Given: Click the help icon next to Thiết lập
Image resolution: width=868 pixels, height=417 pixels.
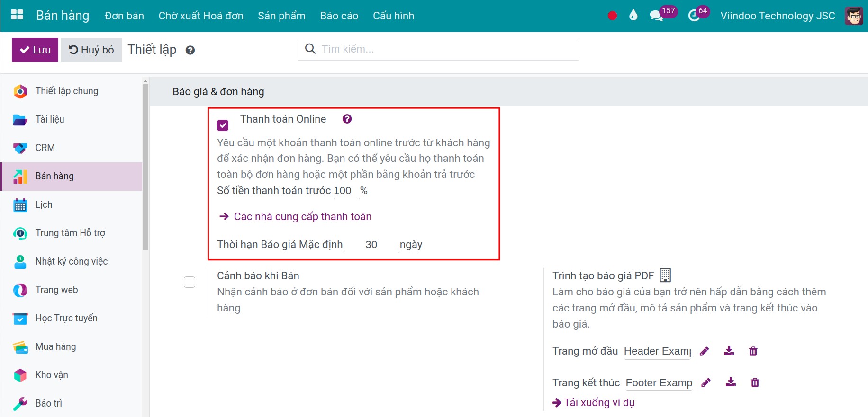Looking at the screenshot, I should (190, 50).
